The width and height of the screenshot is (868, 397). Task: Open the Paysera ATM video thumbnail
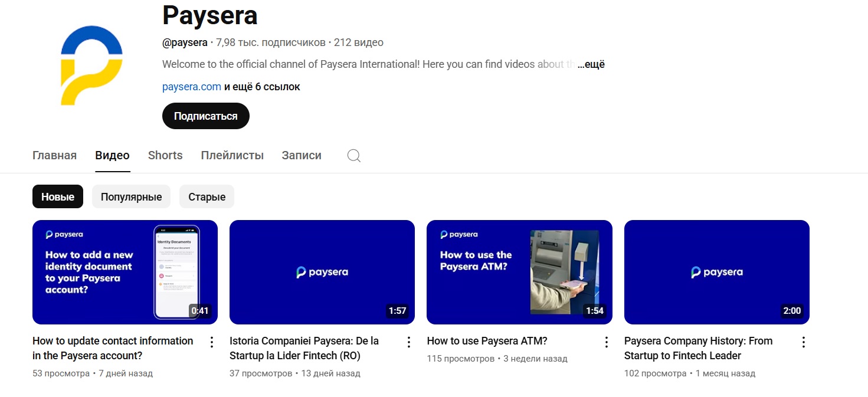(x=519, y=272)
